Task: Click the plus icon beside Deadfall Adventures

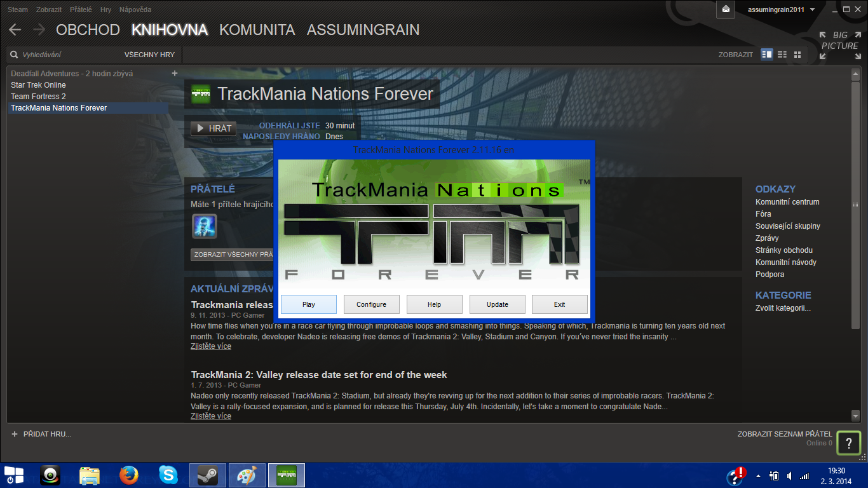Action: [175, 73]
